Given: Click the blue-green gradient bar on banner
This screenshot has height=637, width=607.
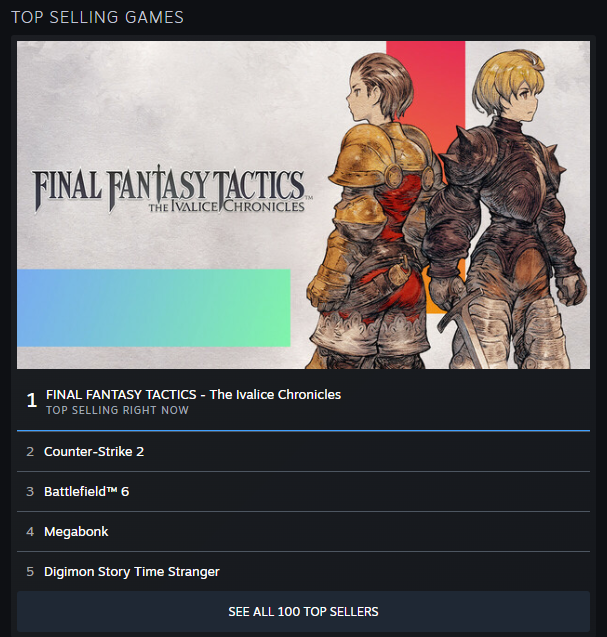Looking at the screenshot, I should coord(154,308).
